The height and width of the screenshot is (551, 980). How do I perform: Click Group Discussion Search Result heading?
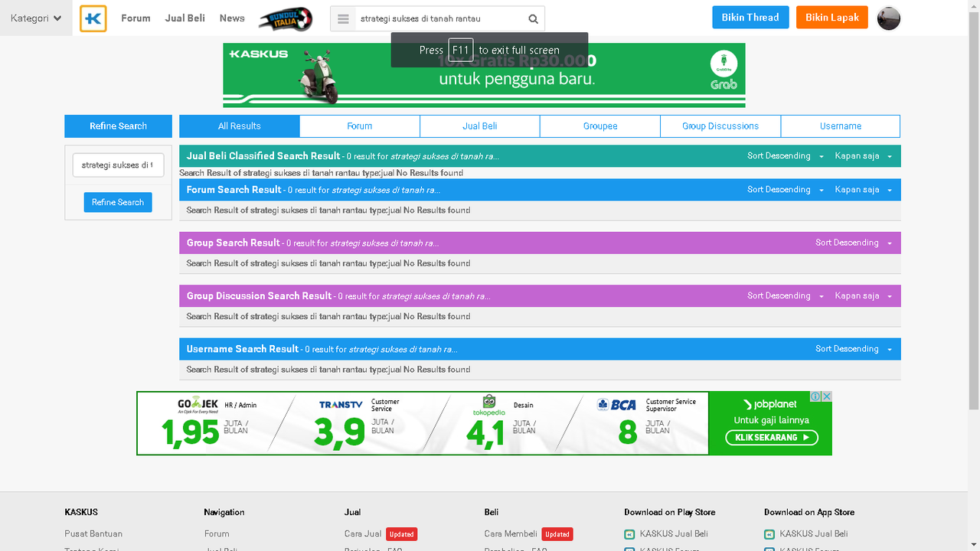coord(260,295)
